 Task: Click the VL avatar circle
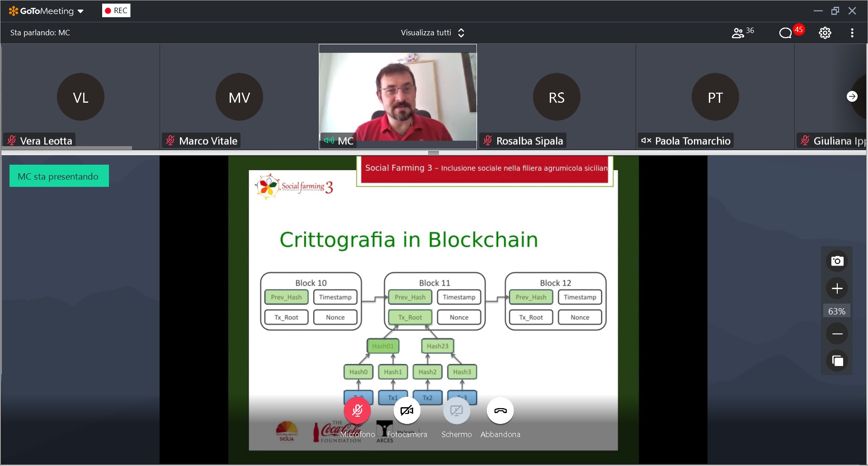tap(80, 97)
